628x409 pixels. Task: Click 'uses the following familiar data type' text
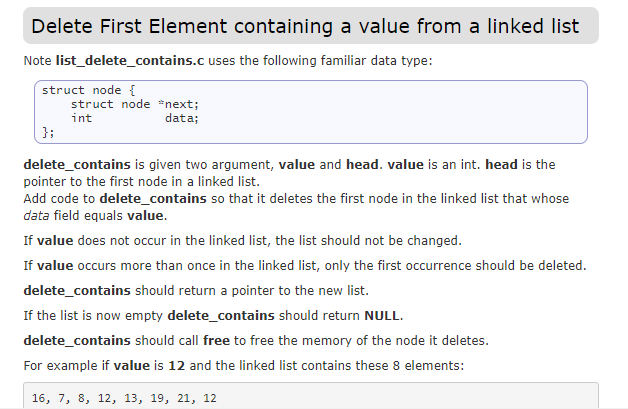[x=320, y=60]
